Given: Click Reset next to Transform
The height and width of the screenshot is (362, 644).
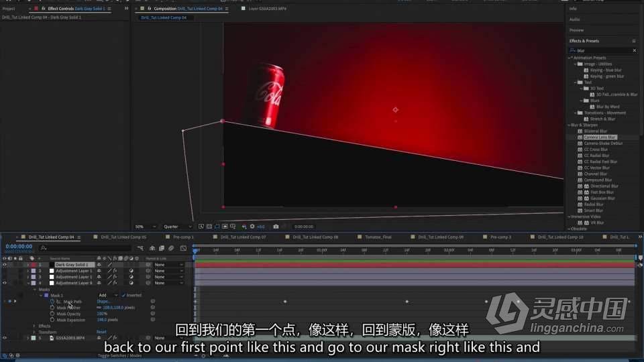Looking at the screenshot, I should [101, 332].
